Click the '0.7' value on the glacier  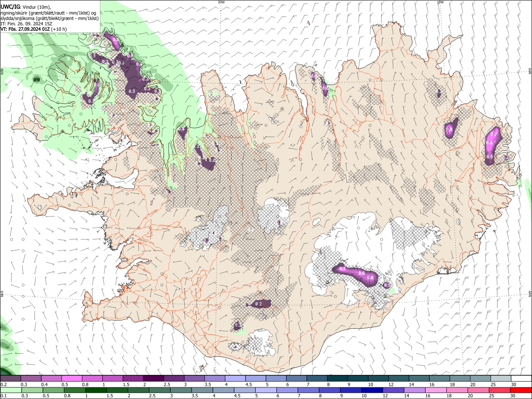342,269
